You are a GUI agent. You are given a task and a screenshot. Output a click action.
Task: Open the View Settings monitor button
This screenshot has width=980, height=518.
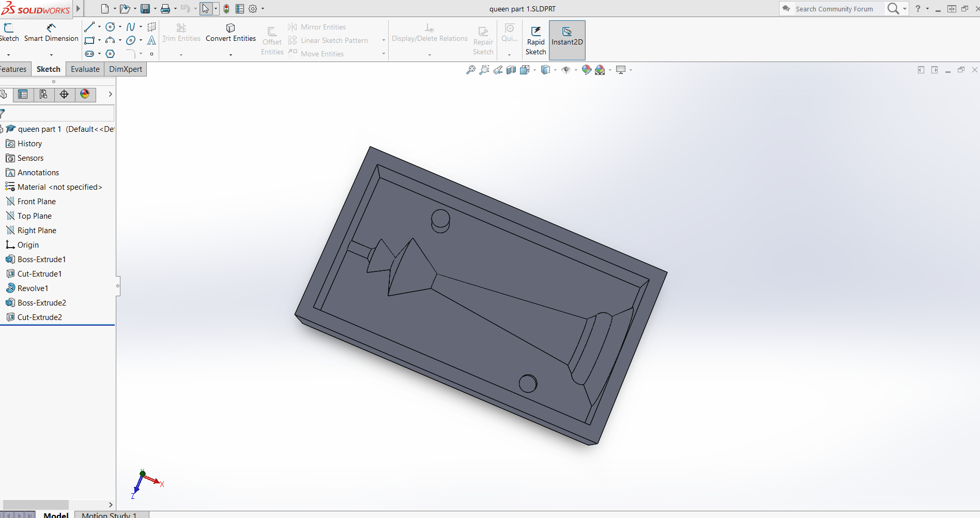(x=621, y=70)
